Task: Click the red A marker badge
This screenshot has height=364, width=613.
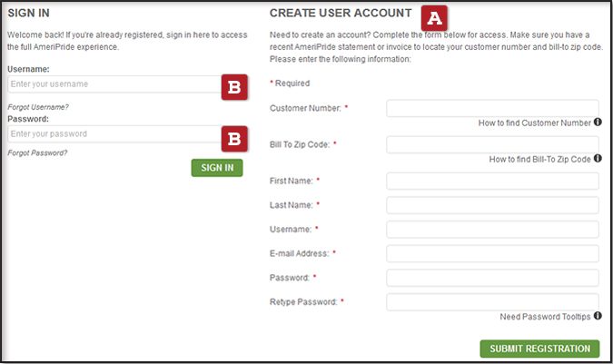Action: pyautogui.click(x=434, y=16)
